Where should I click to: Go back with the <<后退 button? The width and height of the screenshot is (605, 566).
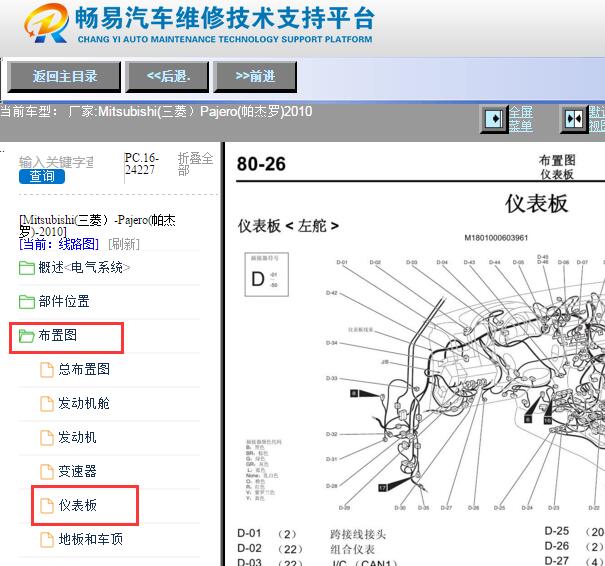click(x=167, y=76)
